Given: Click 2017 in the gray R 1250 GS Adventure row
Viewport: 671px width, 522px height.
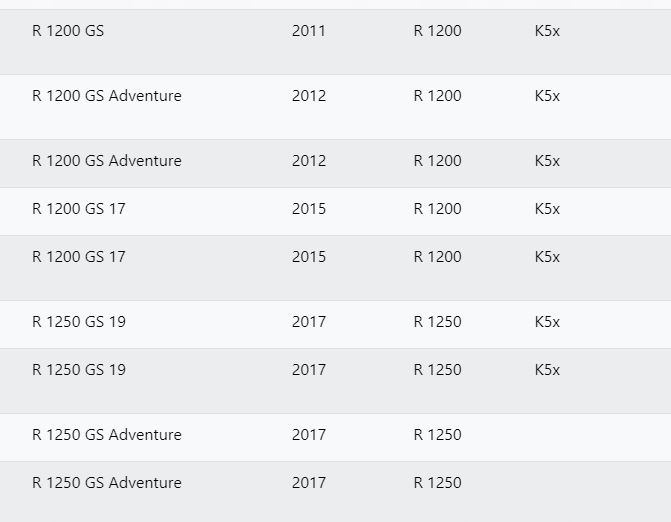Looking at the screenshot, I should click(x=309, y=483).
